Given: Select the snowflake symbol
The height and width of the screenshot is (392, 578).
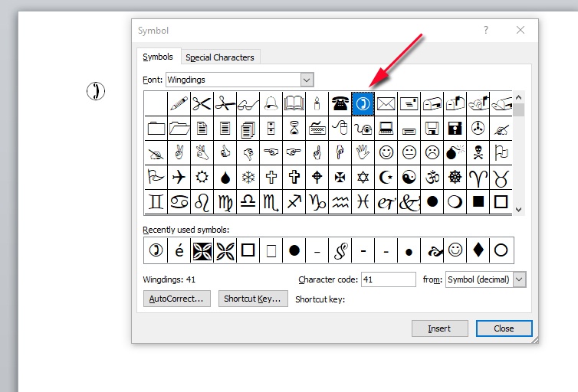Looking at the screenshot, I should [248, 177].
